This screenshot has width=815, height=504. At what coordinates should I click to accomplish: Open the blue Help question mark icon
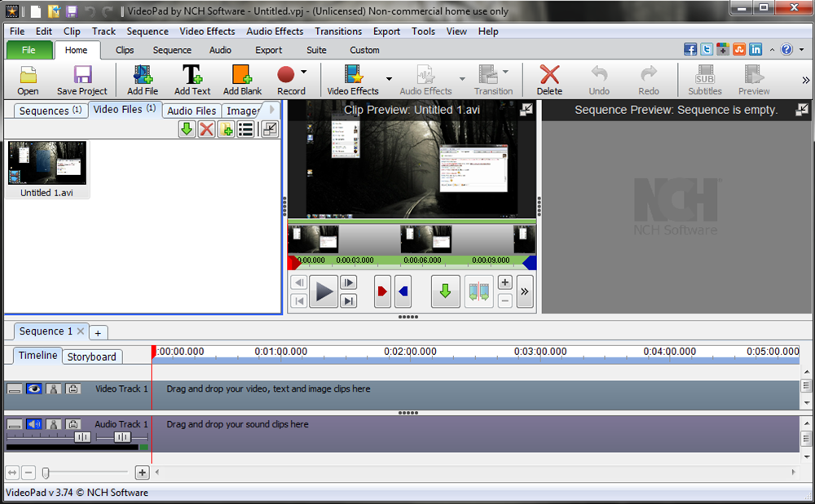pyautogui.click(x=786, y=50)
